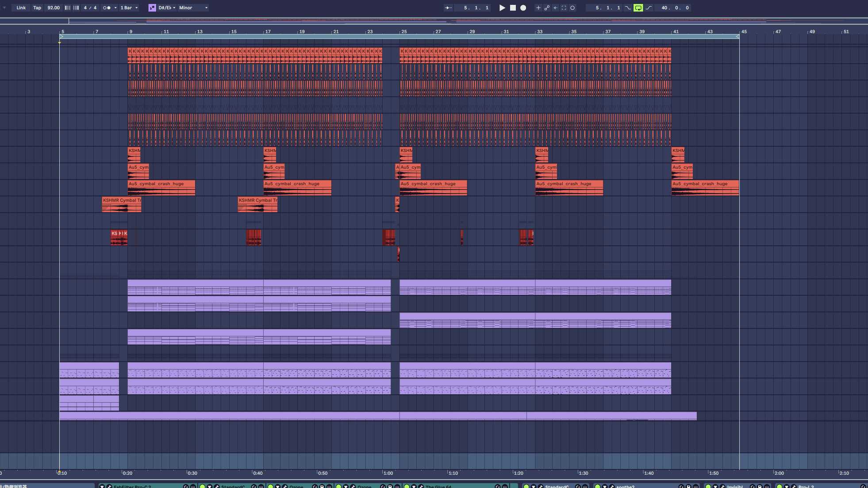Click the MIDI Arrangement Overdub plus icon
The width and height of the screenshot is (868, 488).
[x=538, y=8]
